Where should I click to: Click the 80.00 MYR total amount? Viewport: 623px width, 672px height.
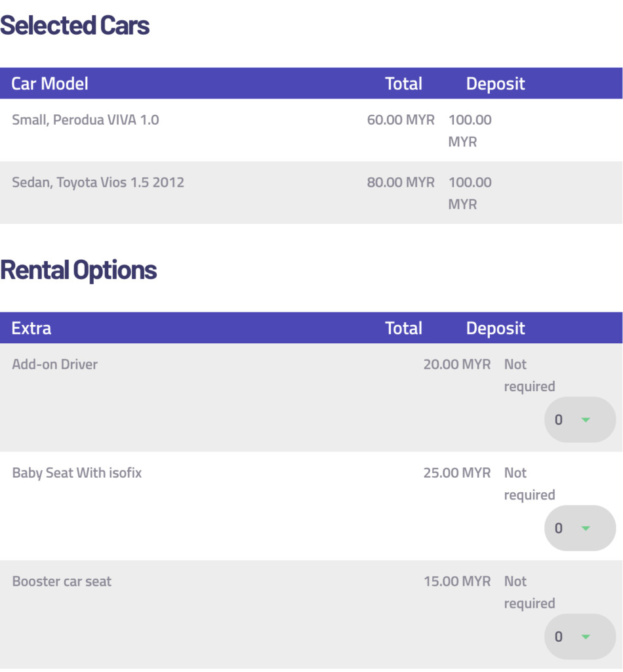click(x=401, y=182)
